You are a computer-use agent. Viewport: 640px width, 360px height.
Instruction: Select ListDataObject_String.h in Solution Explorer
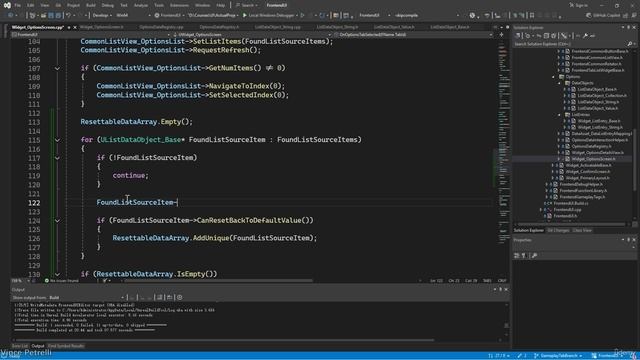[598, 102]
